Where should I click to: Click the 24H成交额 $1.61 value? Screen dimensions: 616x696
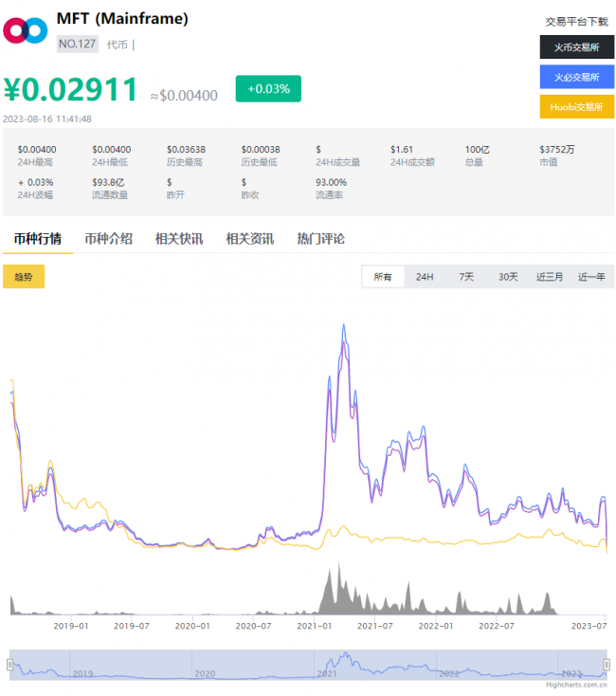tap(402, 150)
